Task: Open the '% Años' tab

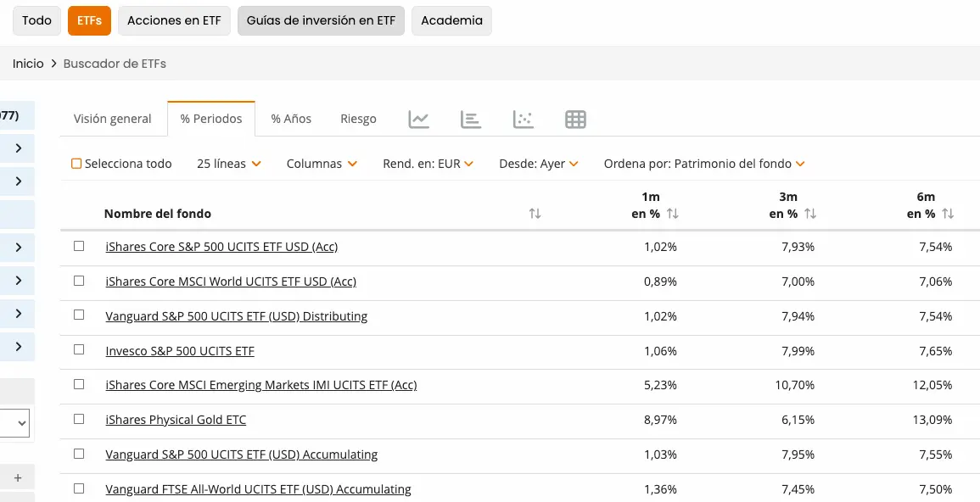Action: pos(291,119)
